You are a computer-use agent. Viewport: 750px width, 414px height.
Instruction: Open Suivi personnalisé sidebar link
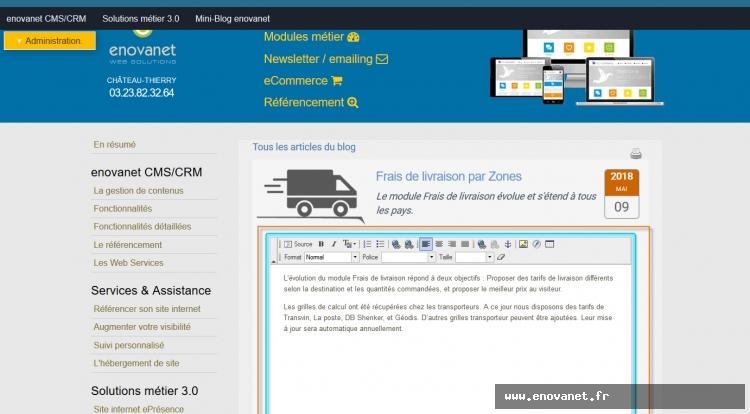tap(129, 345)
